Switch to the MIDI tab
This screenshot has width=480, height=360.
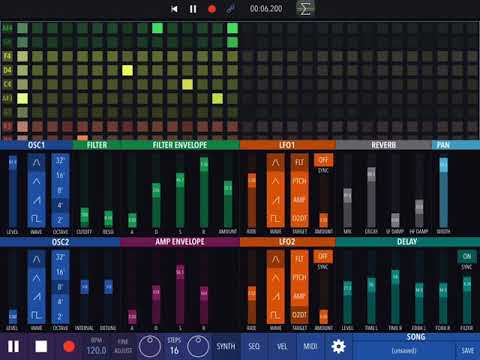(x=310, y=346)
